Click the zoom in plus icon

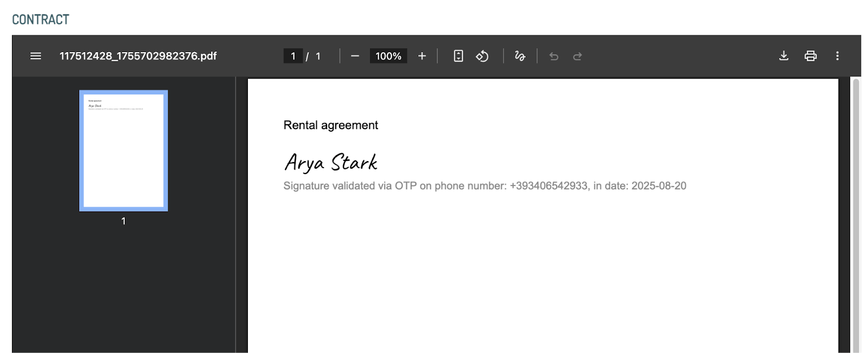tap(422, 56)
